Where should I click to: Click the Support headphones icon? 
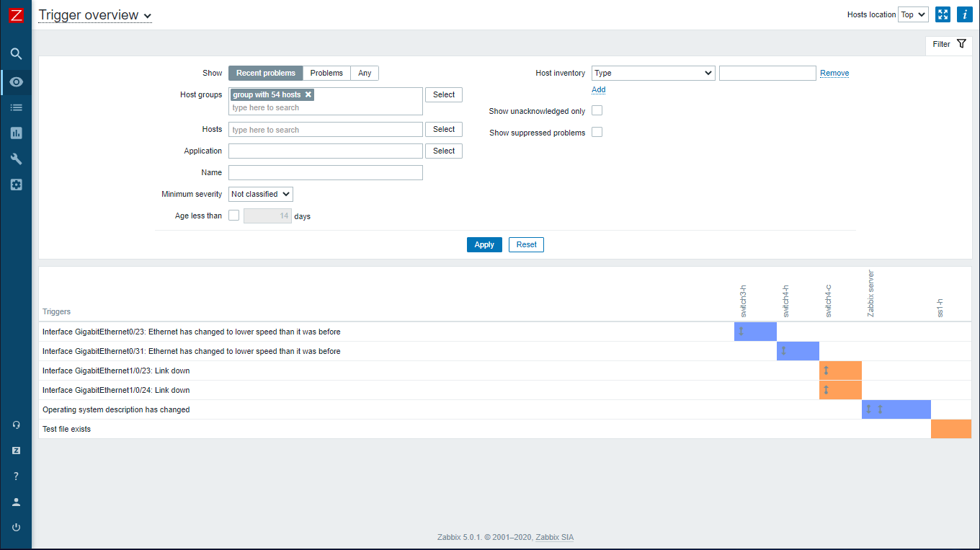16,425
